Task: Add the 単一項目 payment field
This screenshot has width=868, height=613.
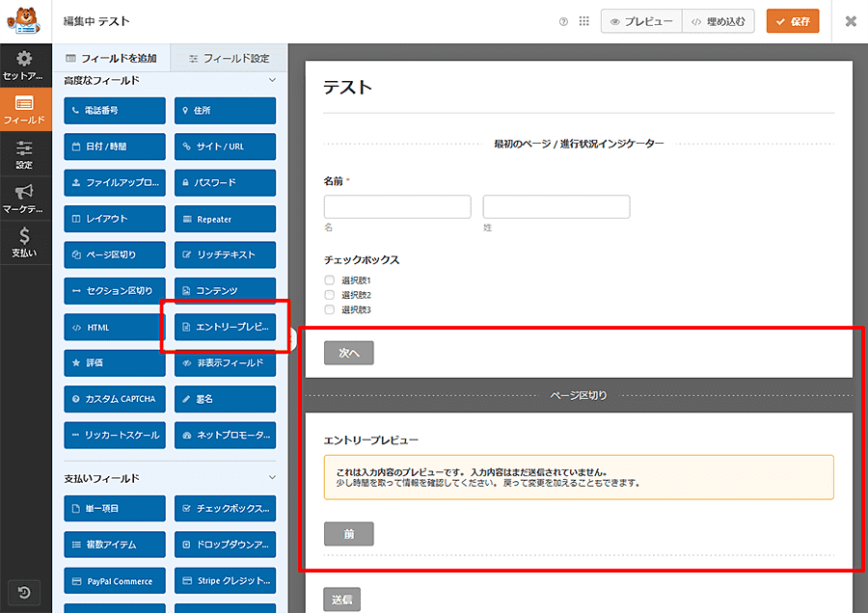Action: point(115,509)
